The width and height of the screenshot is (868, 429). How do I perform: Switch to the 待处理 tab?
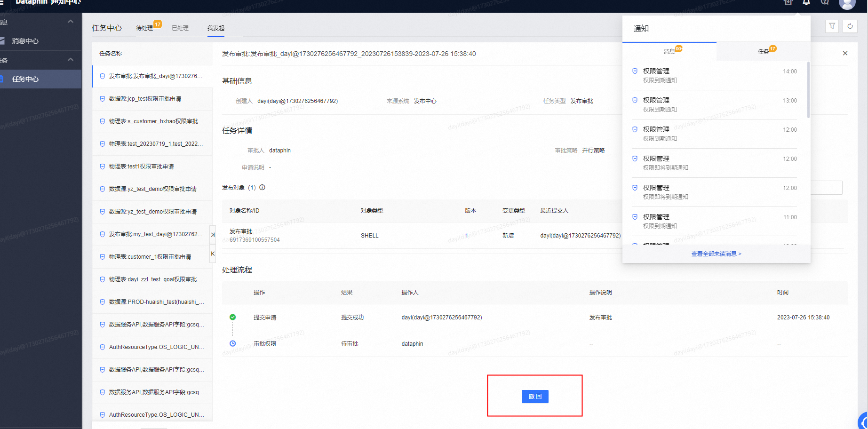click(x=144, y=28)
